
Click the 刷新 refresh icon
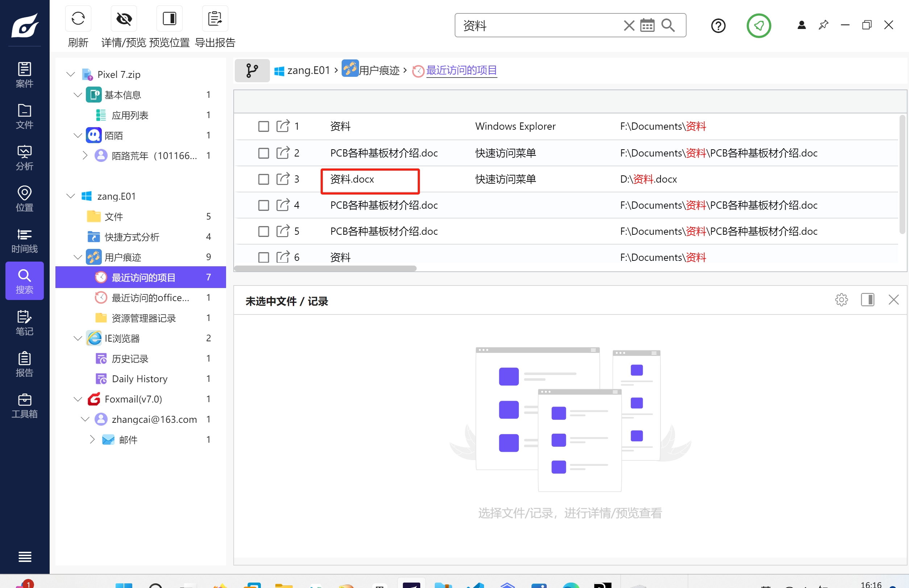(78, 18)
